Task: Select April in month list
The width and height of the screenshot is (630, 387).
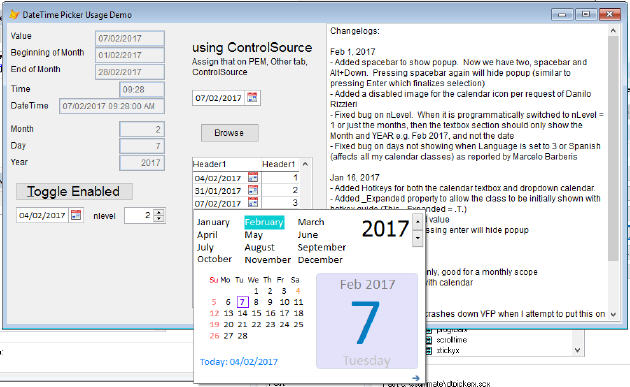Action: tap(207, 235)
